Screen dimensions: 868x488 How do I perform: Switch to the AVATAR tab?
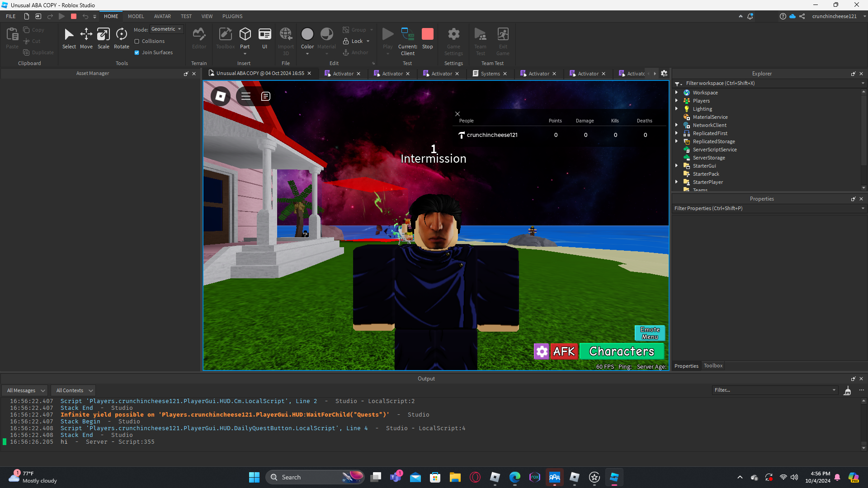[x=162, y=16]
